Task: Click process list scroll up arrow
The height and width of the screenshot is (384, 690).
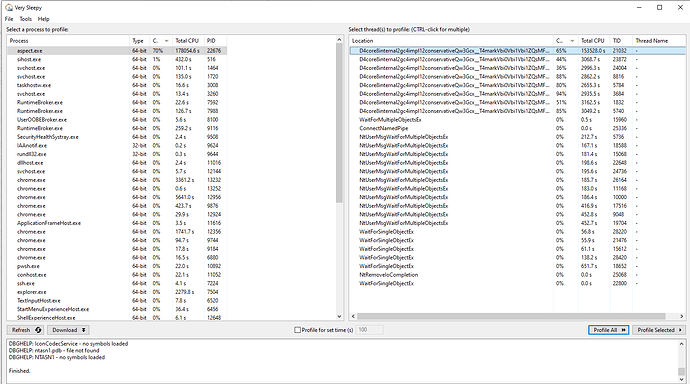Action: [339, 40]
